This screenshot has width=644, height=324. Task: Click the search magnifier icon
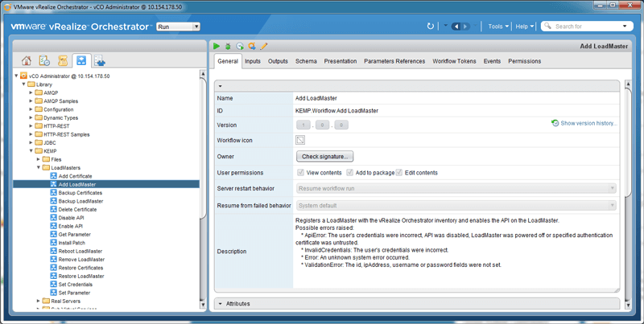(x=547, y=26)
